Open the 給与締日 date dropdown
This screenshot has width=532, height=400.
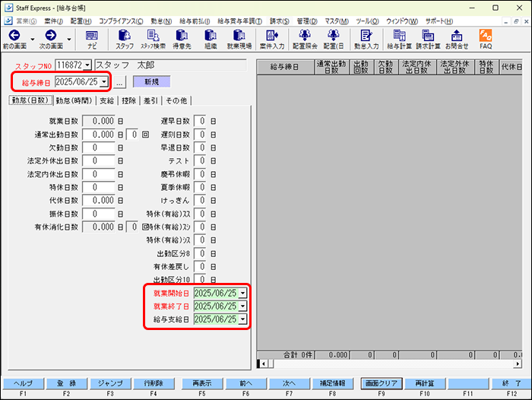pyautogui.click(x=104, y=82)
